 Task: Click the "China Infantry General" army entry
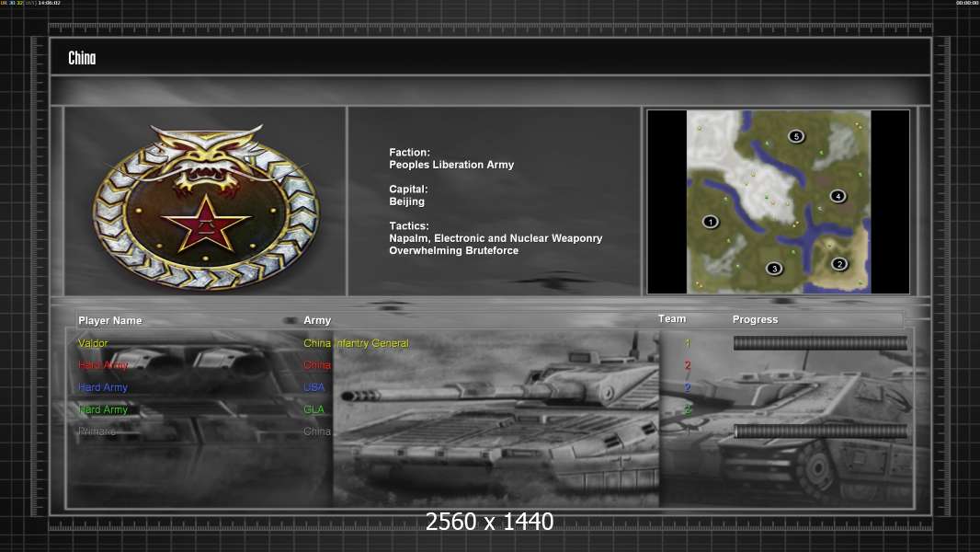point(356,343)
